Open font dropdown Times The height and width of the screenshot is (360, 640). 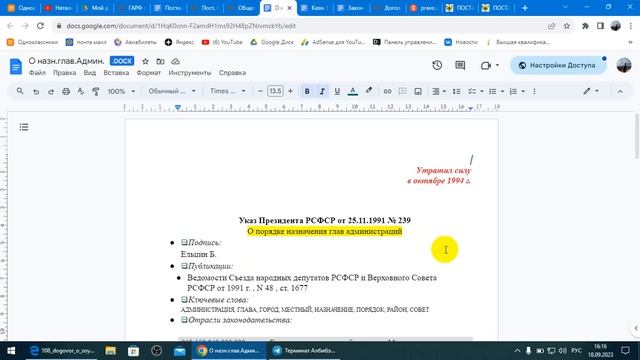(228, 91)
